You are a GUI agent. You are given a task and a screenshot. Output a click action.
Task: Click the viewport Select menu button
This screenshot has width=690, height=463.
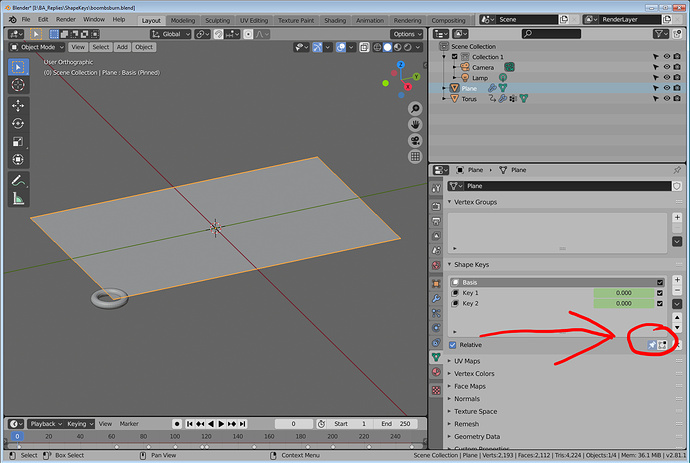pos(101,47)
